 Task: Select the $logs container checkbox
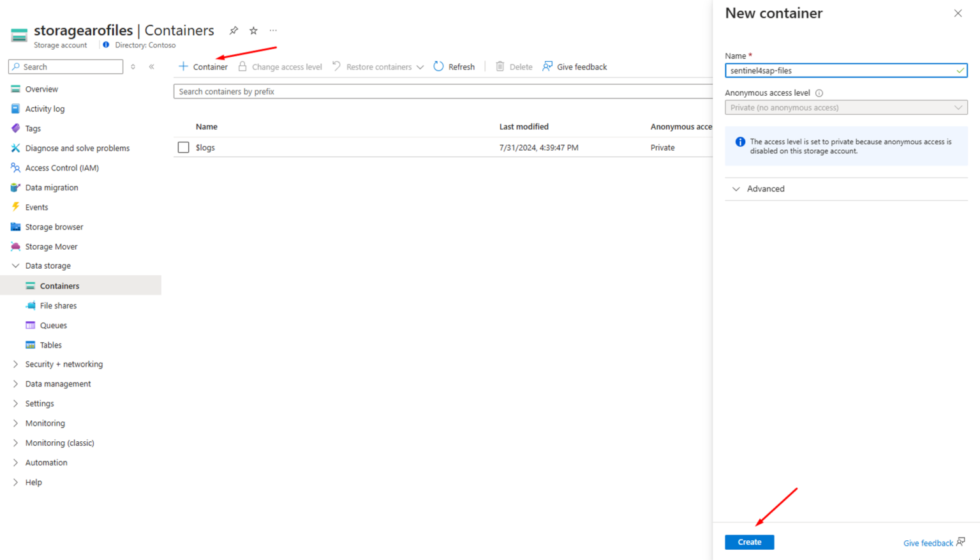coord(184,148)
